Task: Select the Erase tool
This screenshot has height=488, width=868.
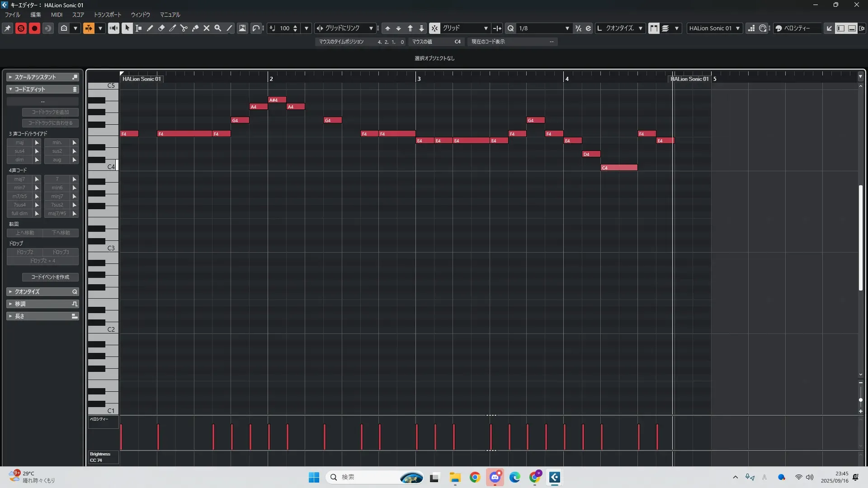Action: [161, 28]
